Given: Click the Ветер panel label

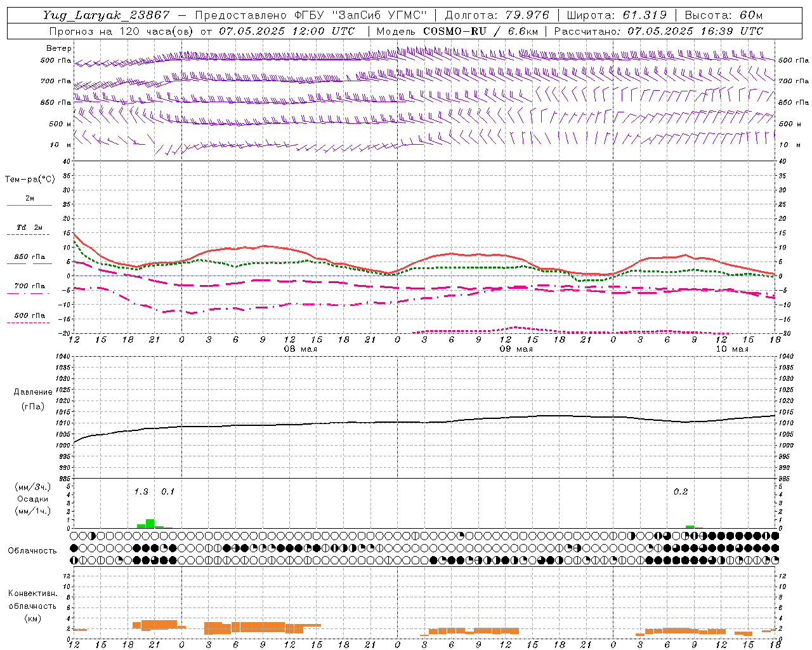Looking at the screenshot, I should pyautogui.click(x=58, y=48).
